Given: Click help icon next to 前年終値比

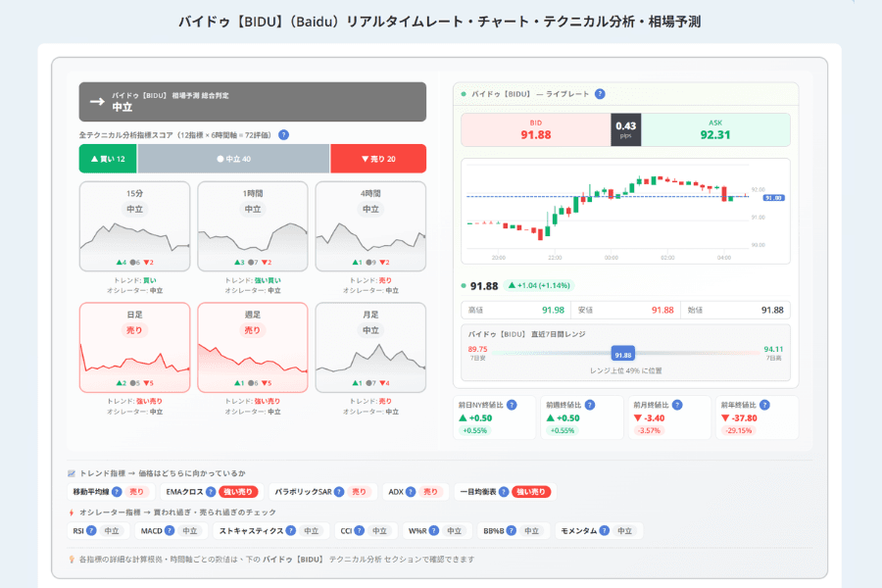Looking at the screenshot, I should [x=764, y=405].
